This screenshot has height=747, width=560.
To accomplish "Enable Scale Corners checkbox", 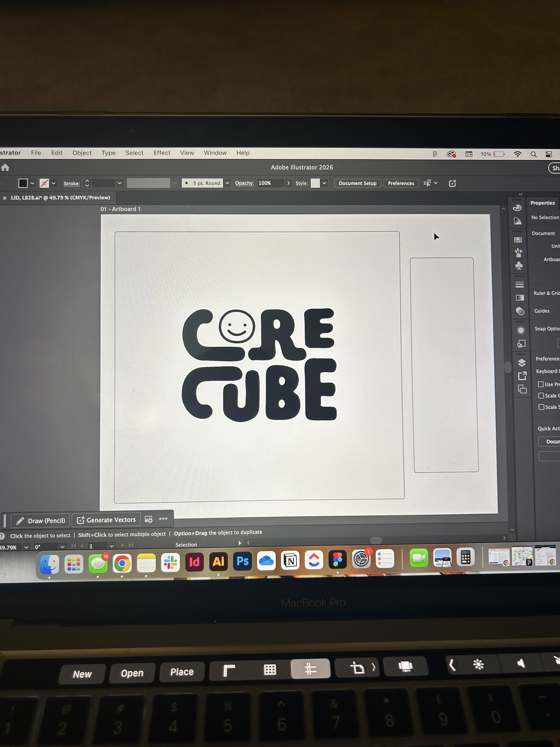I will pos(541,395).
